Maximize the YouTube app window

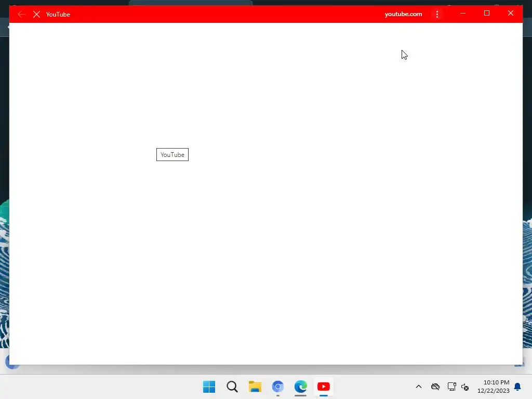tap(486, 13)
